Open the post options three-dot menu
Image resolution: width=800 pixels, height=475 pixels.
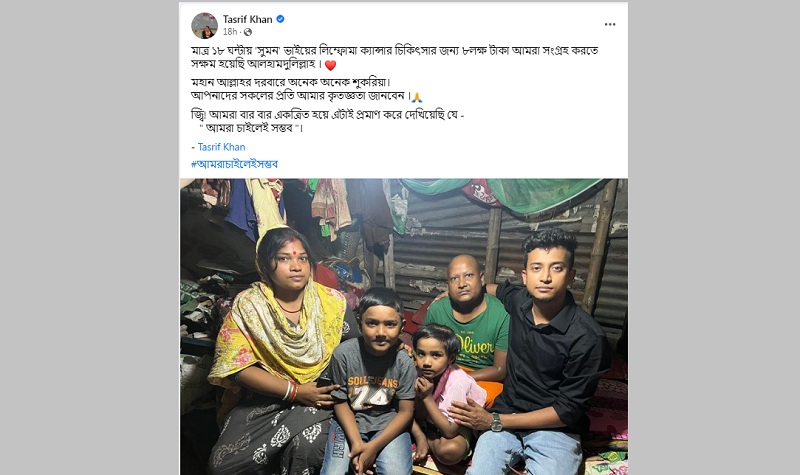[x=610, y=24]
